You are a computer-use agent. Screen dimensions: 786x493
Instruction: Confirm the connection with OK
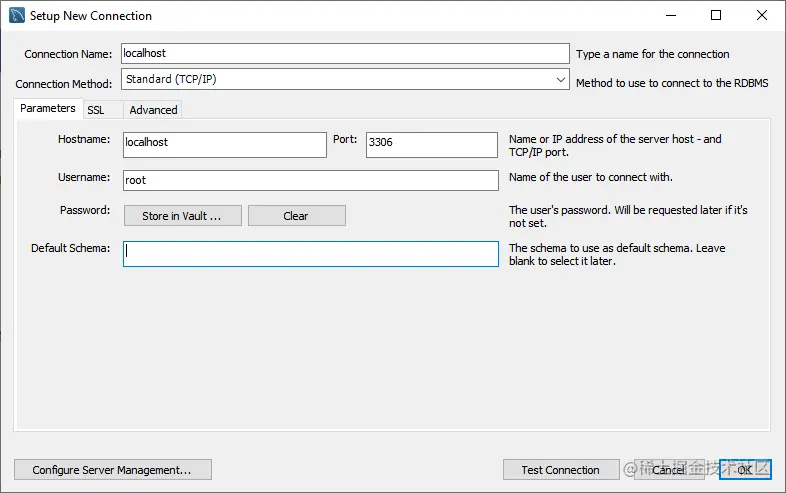tap(745, 469)
